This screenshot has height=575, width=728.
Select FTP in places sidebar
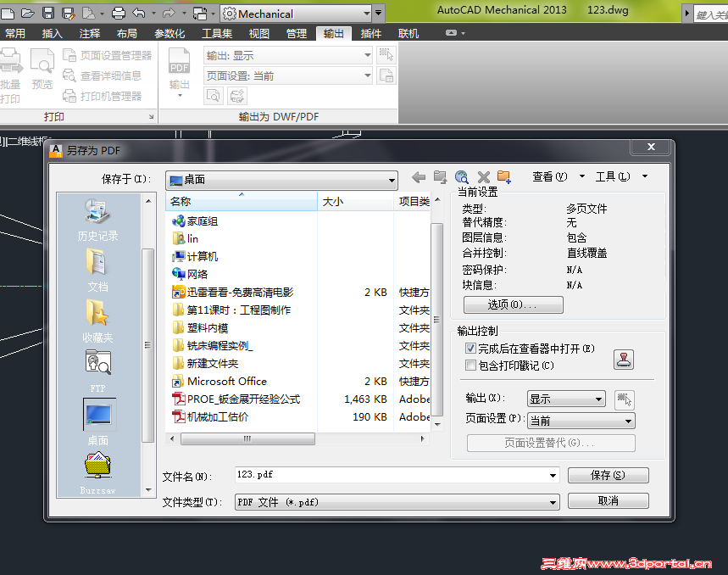[x=98, y=372]
